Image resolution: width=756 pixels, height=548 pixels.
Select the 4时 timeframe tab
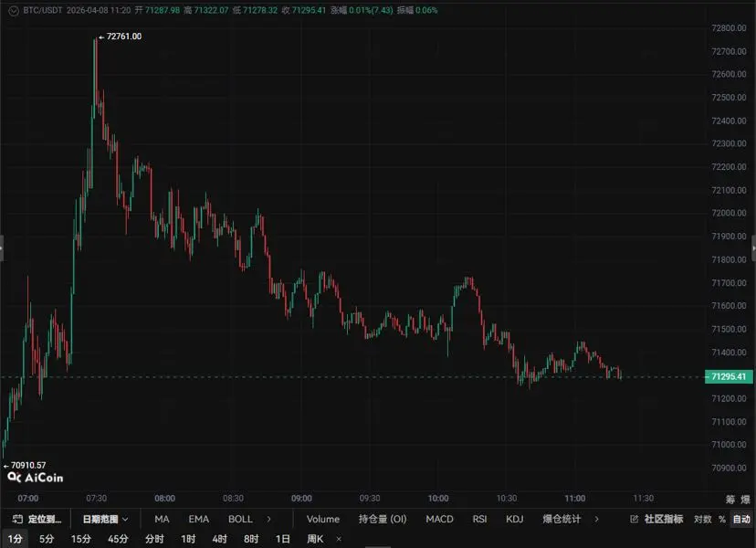point(219,539)
